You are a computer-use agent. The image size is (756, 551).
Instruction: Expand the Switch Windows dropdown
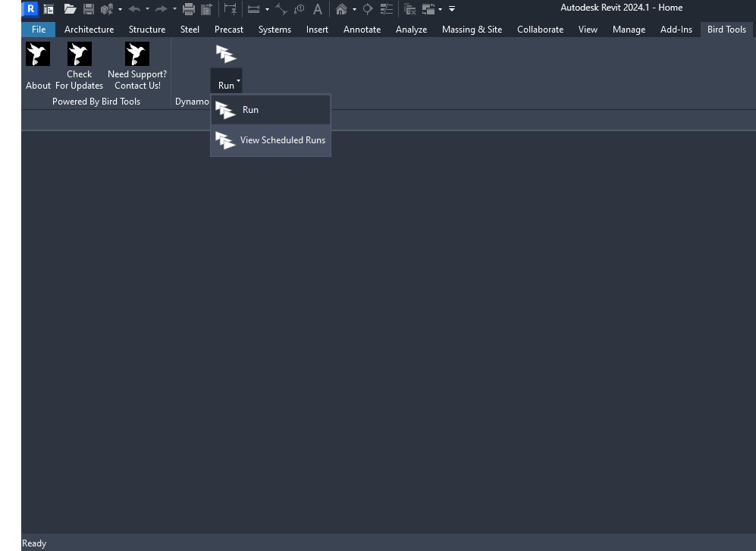click(x=441, y=9)
